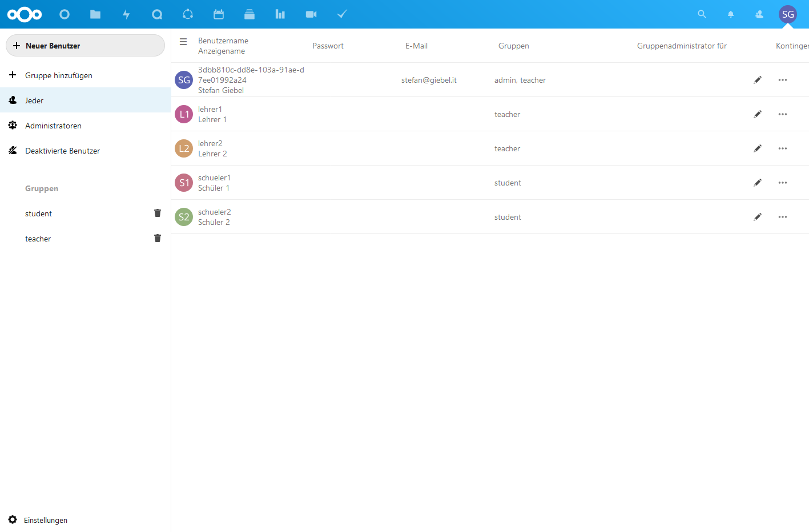Viewport: 809px width, 532px height.
Task: Open the Deck app icon
Action: coord(249,14)
